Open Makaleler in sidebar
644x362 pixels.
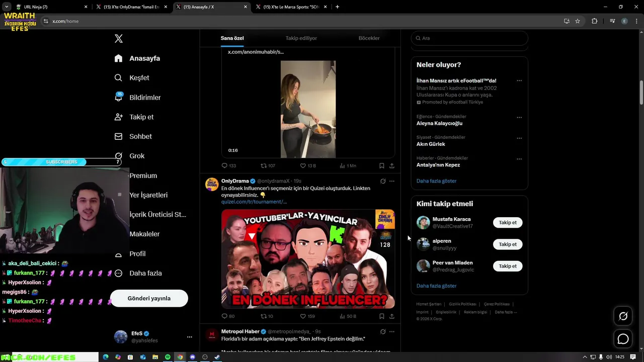tap(144, 234)
